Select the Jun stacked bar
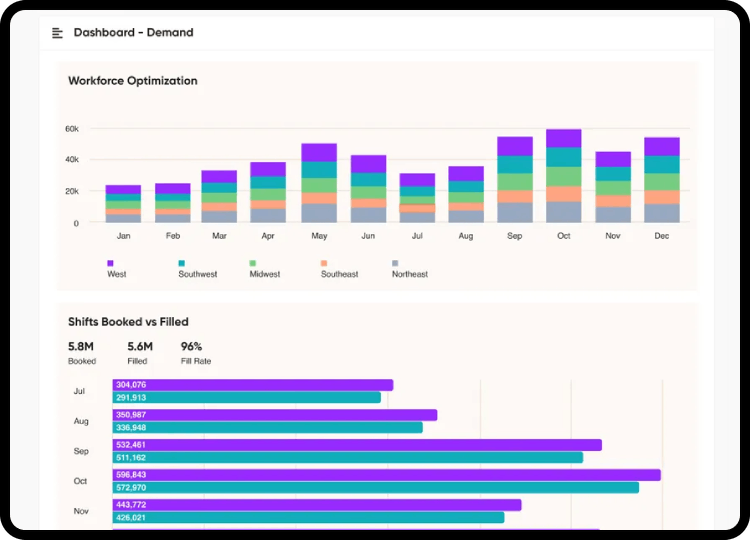750x540 pixels. [368, 189]
